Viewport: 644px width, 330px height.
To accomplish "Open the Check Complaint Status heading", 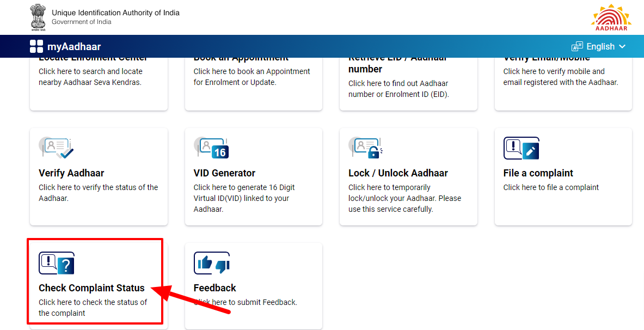I will coord(91,288).
